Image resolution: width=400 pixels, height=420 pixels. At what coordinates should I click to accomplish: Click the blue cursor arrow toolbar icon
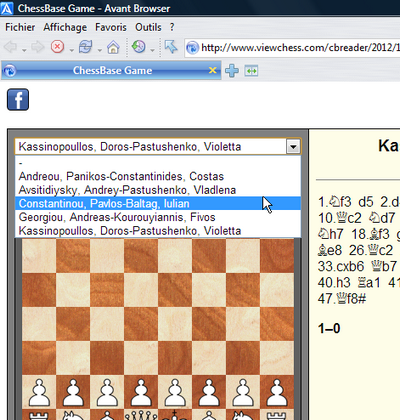pos(171,47)
